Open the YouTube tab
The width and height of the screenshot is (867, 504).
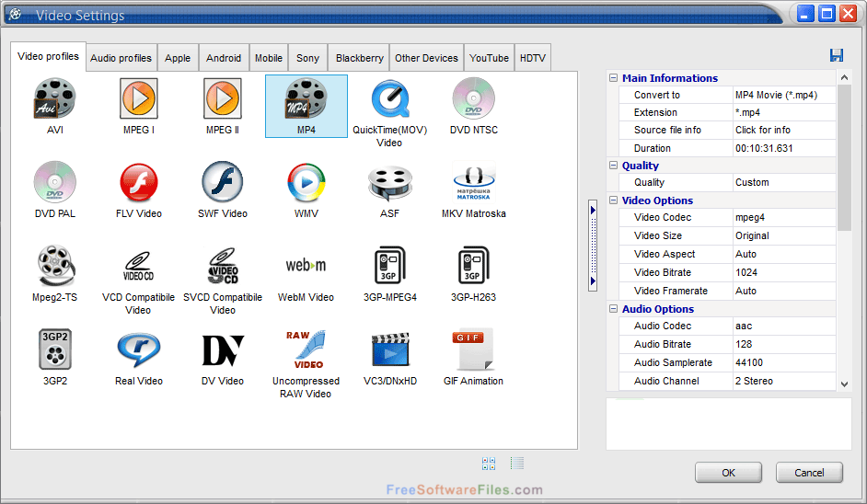489,58
